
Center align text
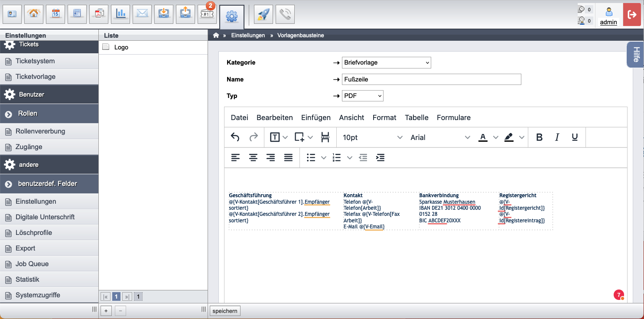(x=253, y=158)
